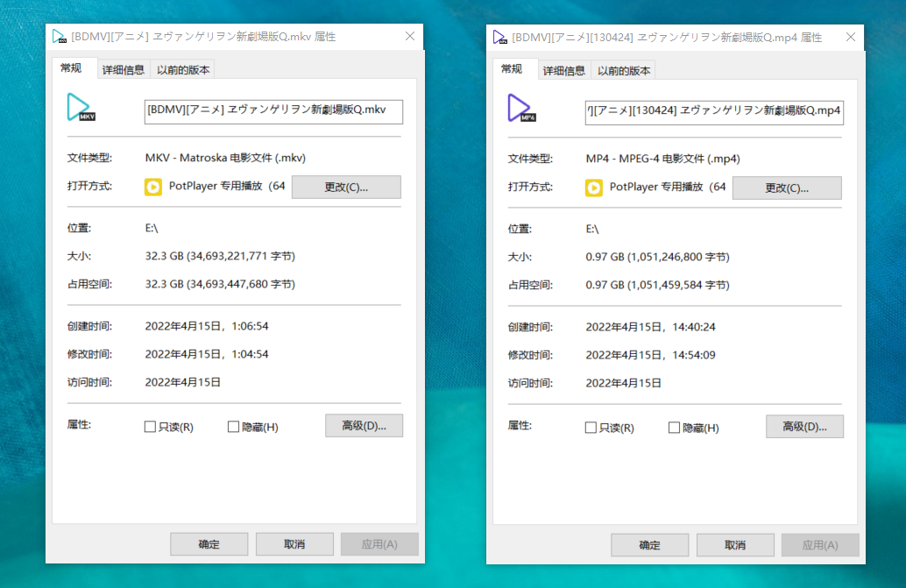Screen dimensions: 906x588
Task: Tick 隐藏 checkbox in MP4 properties
Action: coord(674,428)
